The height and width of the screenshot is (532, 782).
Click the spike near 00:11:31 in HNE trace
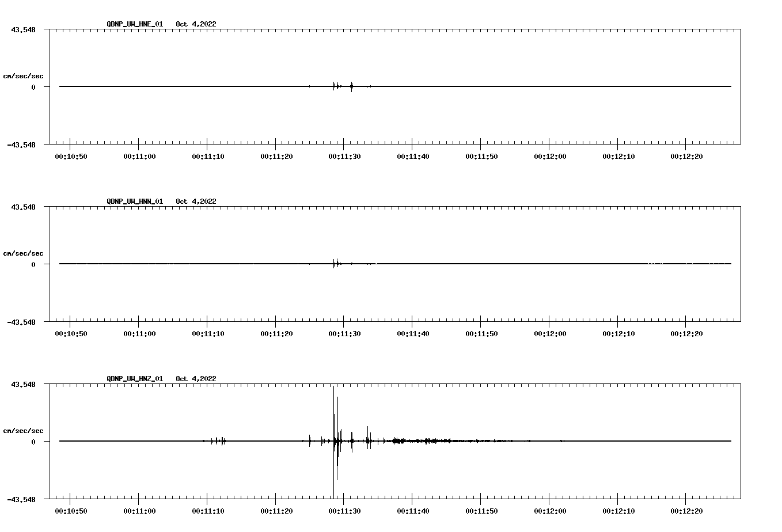(351, 86)
